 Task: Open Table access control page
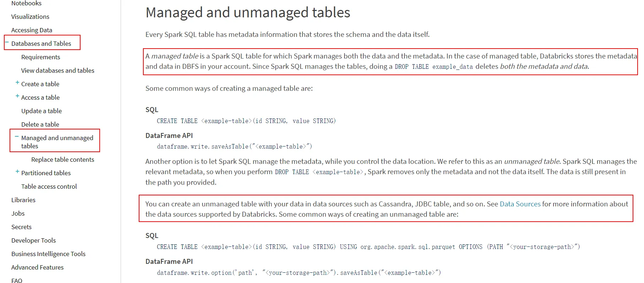pyautogui.click(x=49, y=187)
